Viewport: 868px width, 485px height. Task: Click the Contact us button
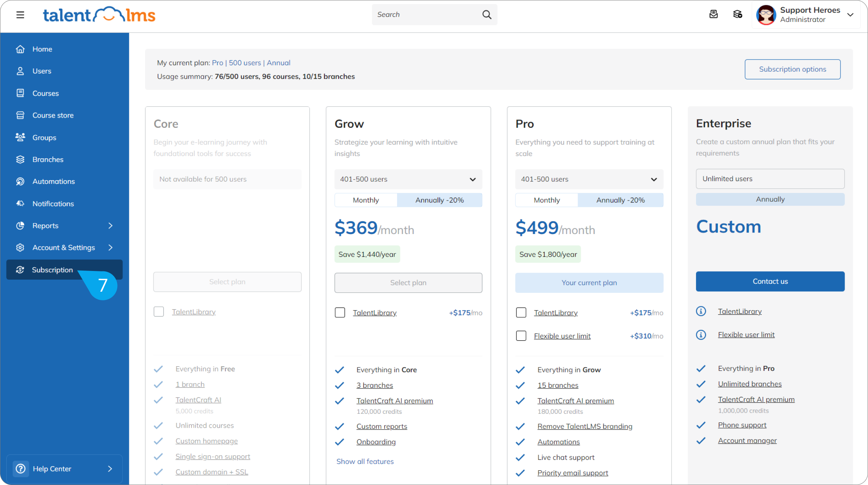(770, 282)
